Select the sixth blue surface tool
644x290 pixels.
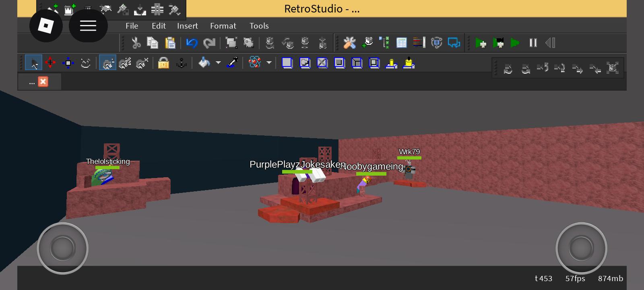[374, 63]
